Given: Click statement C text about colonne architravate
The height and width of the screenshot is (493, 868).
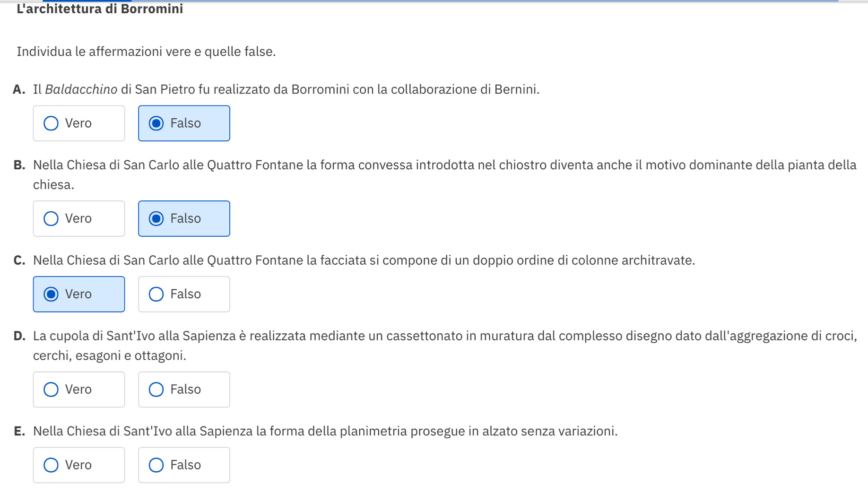Looking at the screenshot, I should click(364, 260).
